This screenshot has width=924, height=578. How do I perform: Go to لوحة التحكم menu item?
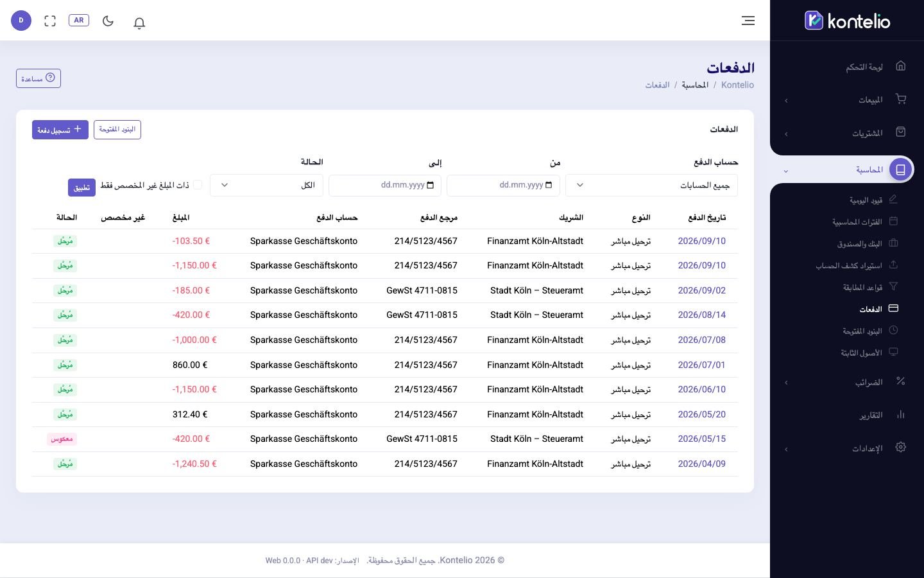pyautogui.click(x=864, y=67)
